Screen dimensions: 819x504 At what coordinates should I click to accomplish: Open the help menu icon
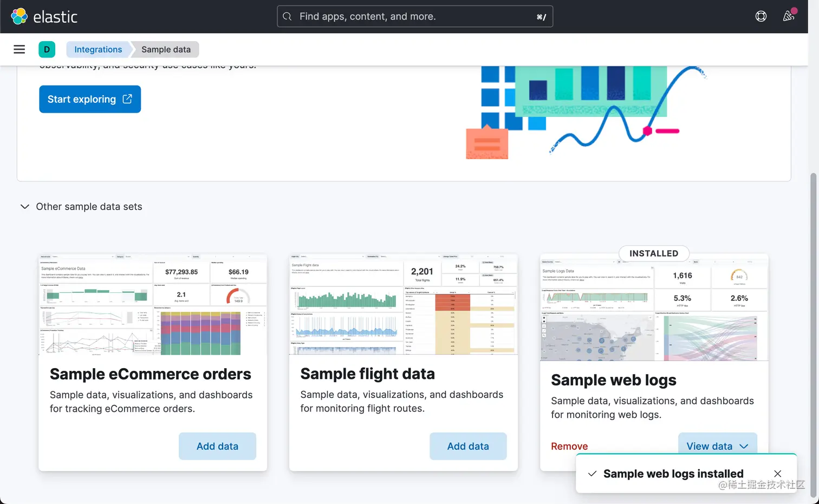coord(761,16)
